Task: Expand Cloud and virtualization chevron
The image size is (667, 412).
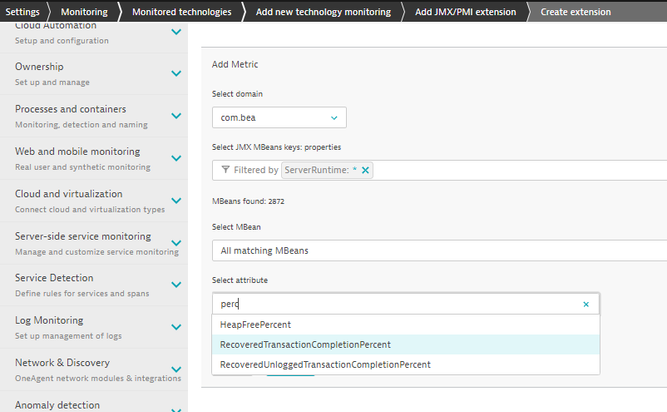Action: coord(176,201)
